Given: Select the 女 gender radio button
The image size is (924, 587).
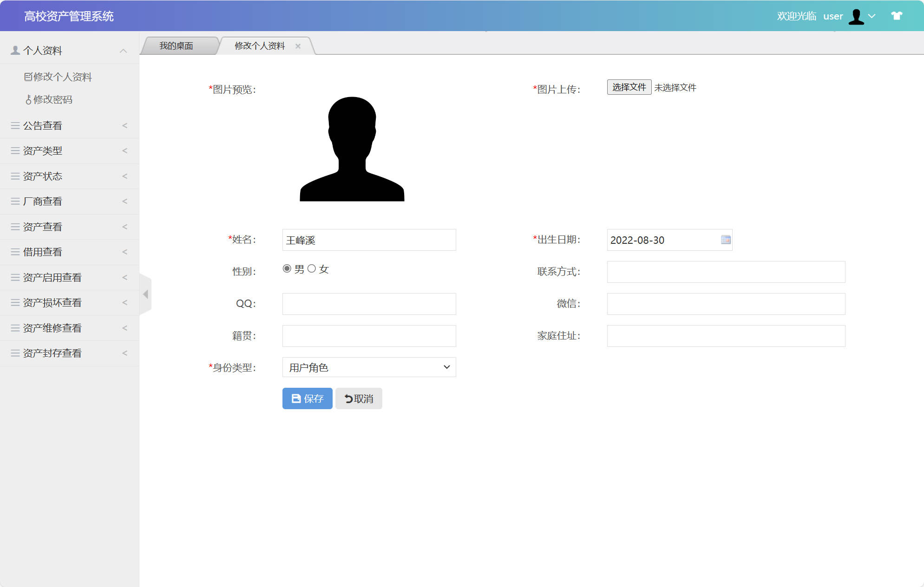Looking at the screenshot, I should [312, 268].
